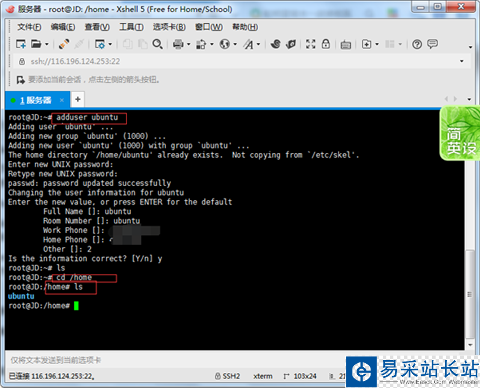
Task: Click the plus button to add tab
Action: (x=78, y=99)
